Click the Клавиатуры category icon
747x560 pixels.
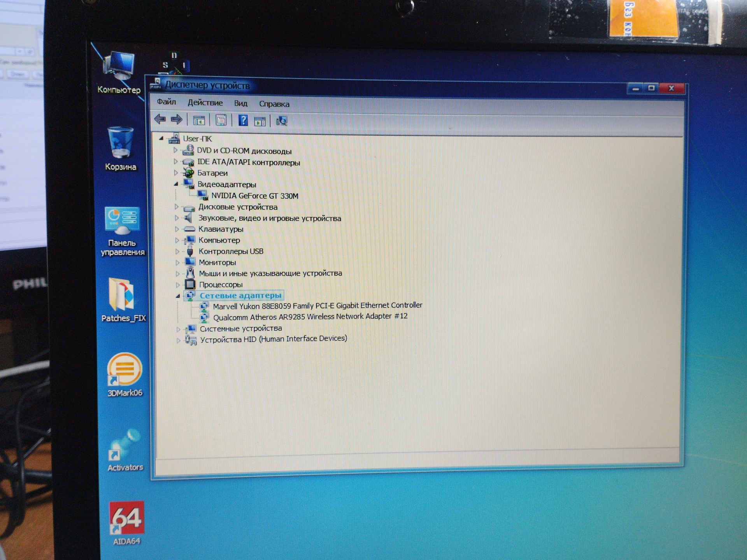coord(189,229)
